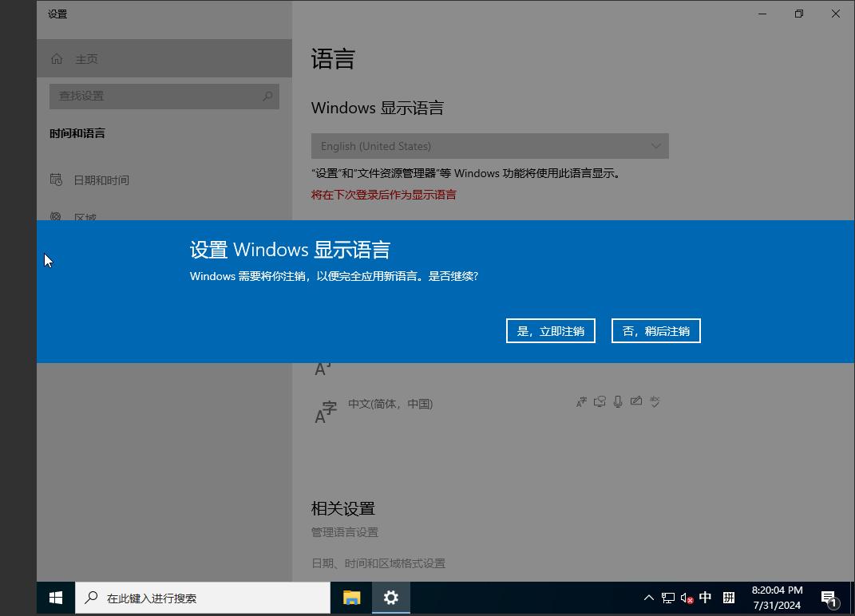The width and height of the screenshot is (855, 616).
Task: Click the calendar clock icon for 日期和时间
Action: coord(56,180)
